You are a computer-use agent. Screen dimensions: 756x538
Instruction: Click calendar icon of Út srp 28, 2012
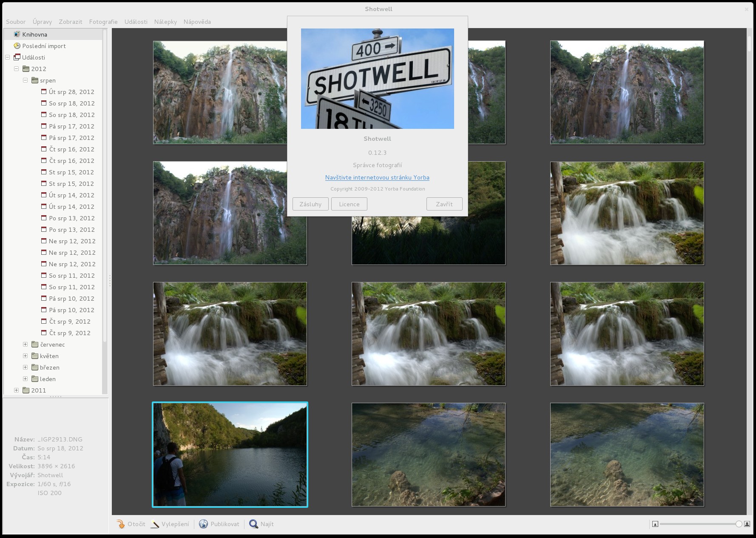click(x=44, y=91)
